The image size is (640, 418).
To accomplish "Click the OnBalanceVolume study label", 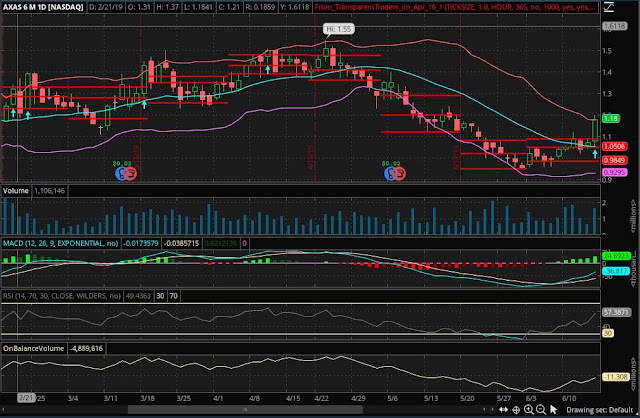I will (33, 348).
